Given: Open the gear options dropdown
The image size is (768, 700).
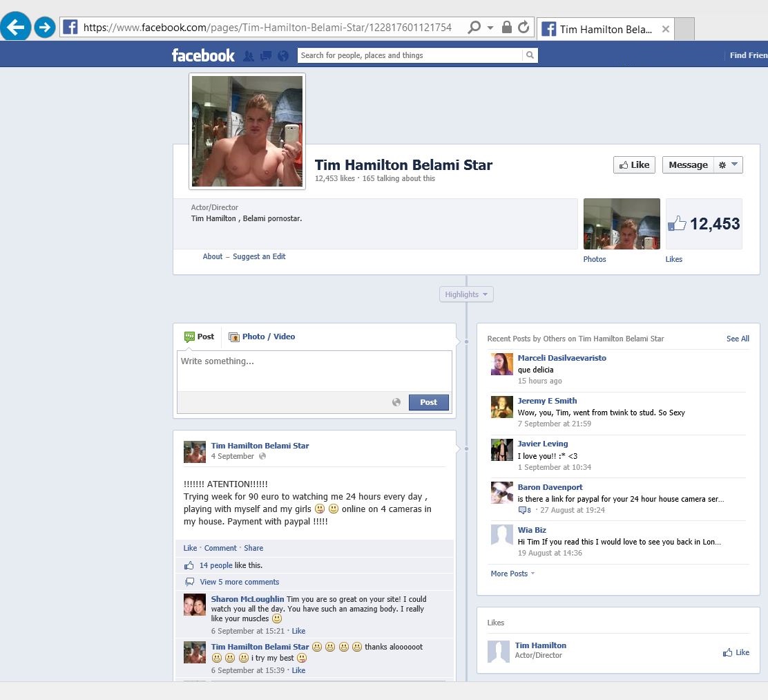Looking at the screenshot, I should click(x=729, y=164).
